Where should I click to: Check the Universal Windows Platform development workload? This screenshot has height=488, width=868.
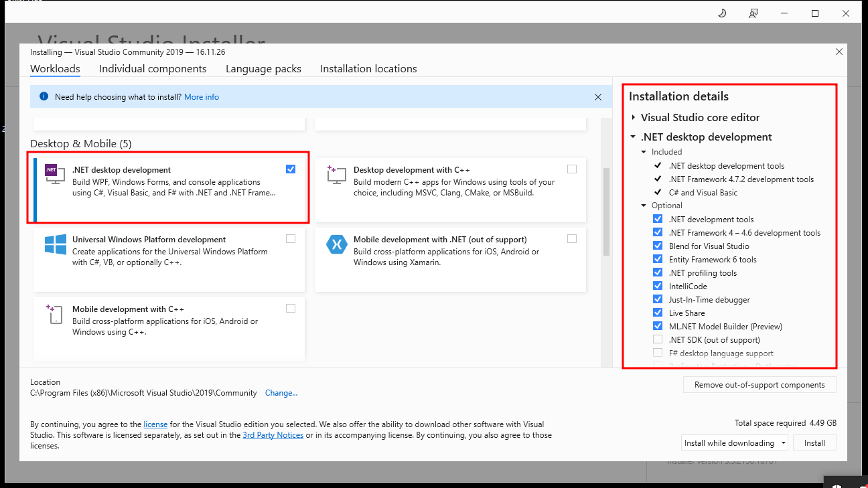coord(290,239)
